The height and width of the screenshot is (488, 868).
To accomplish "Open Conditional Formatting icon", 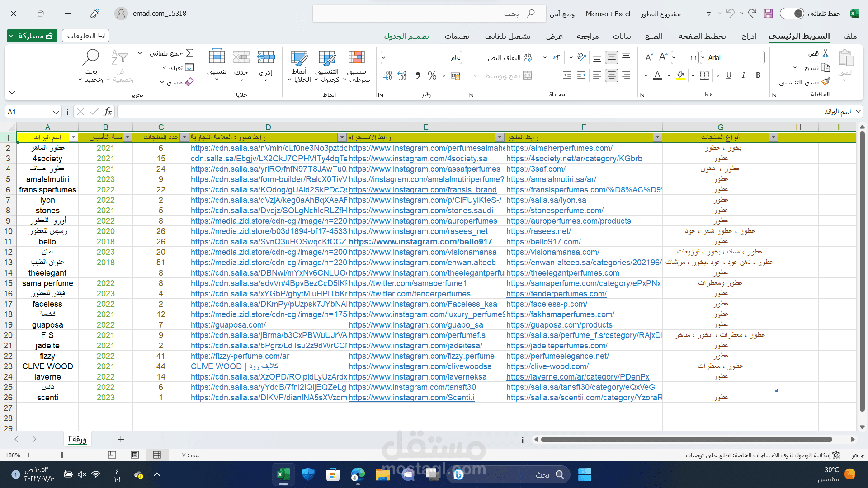I will pos(356,58).
